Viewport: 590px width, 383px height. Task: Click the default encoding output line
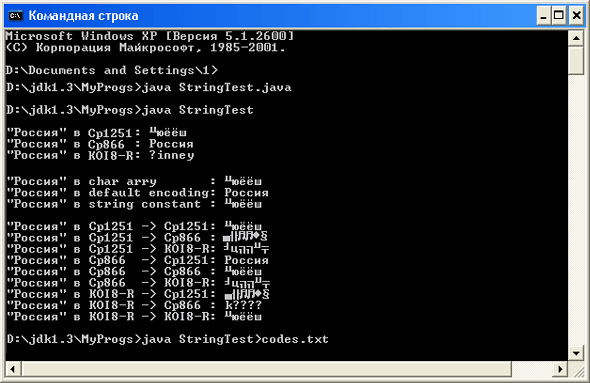point(138,193)
